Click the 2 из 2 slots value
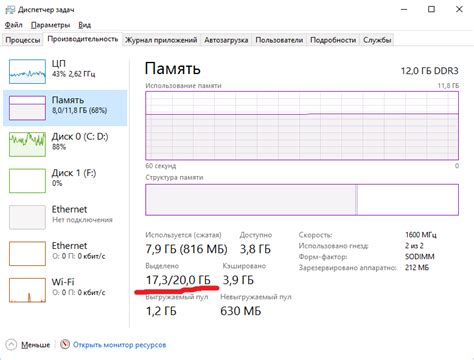 click(414, 246)
